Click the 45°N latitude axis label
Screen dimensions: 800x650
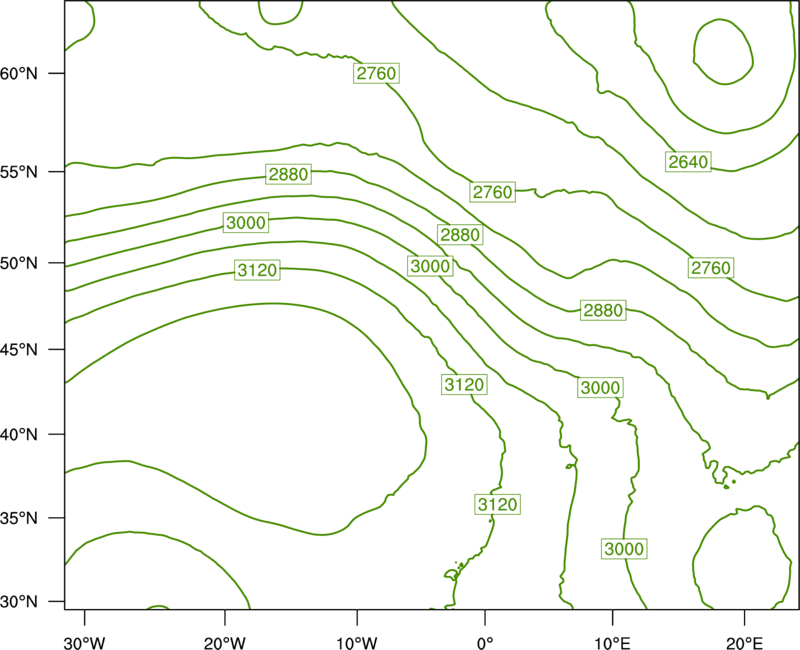tap(19, 349)
